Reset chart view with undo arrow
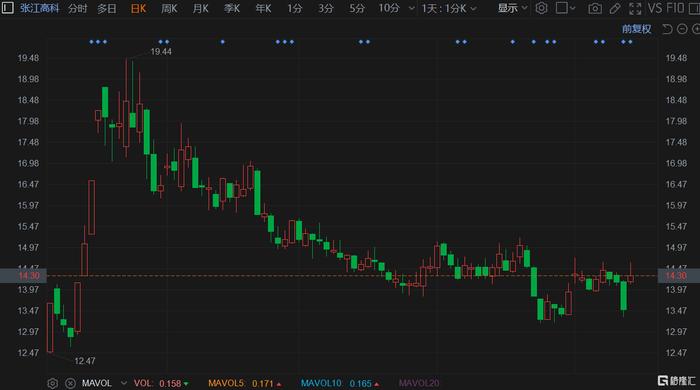Screen dimensions: 700x390 pyautogui.click(x=667, y=29)
